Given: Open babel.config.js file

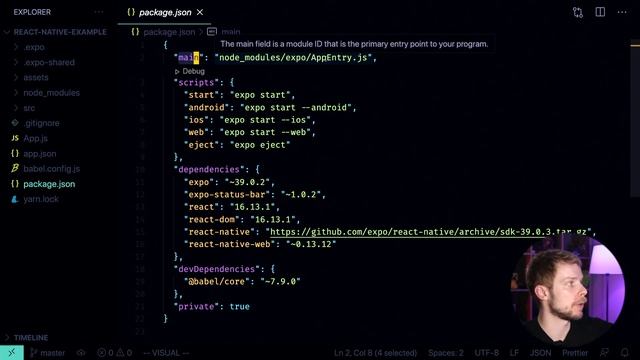Looking at the screenshot, I should 51,169.
